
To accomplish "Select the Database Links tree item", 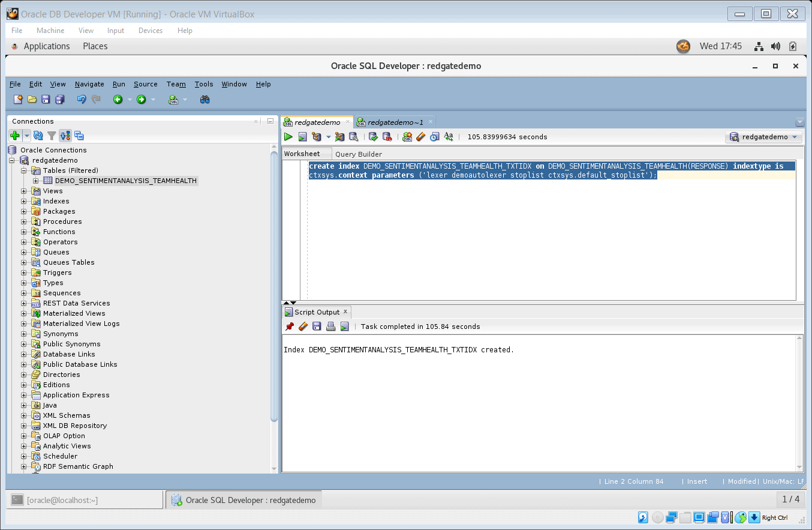I will [69, 354].
